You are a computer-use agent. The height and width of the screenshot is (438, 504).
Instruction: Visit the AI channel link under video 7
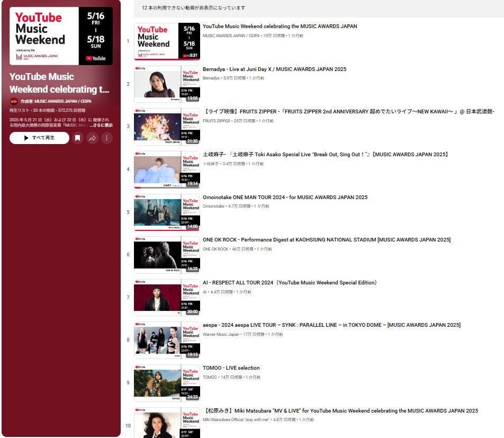(205, 292)
